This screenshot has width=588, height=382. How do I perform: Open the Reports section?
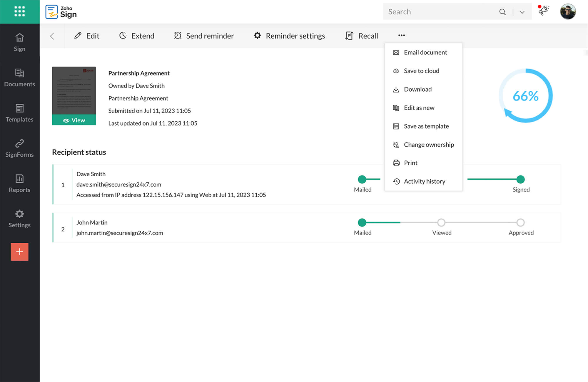[x=19, y=183]
